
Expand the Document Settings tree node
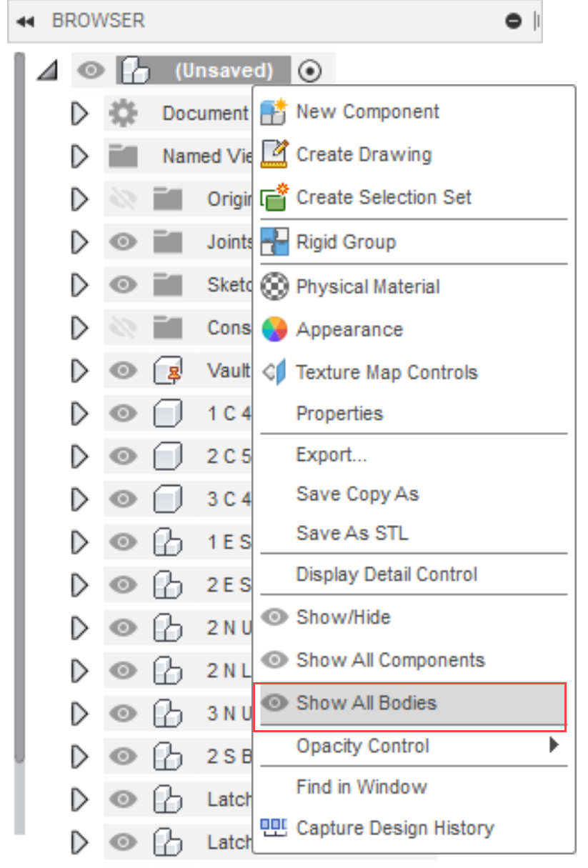click(x=79, y=114)
